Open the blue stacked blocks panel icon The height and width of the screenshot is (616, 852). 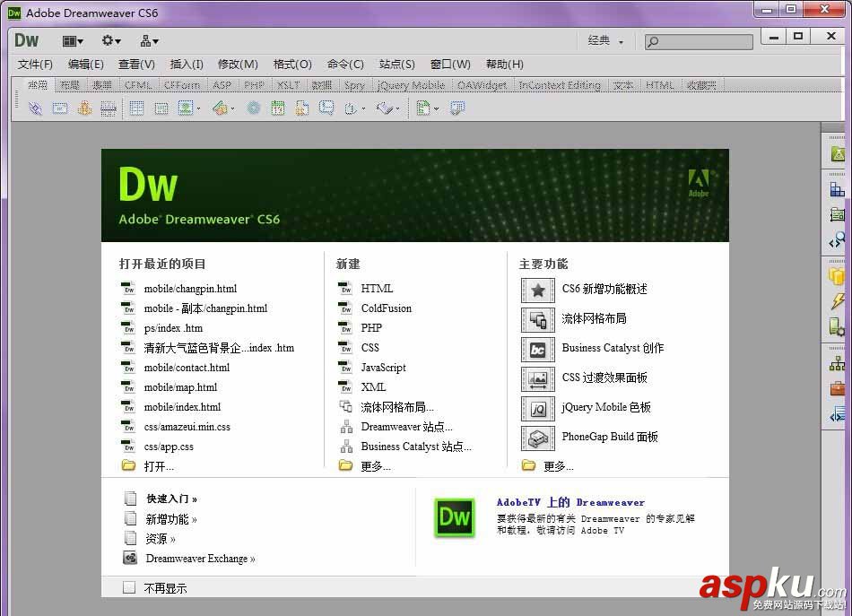838,189
